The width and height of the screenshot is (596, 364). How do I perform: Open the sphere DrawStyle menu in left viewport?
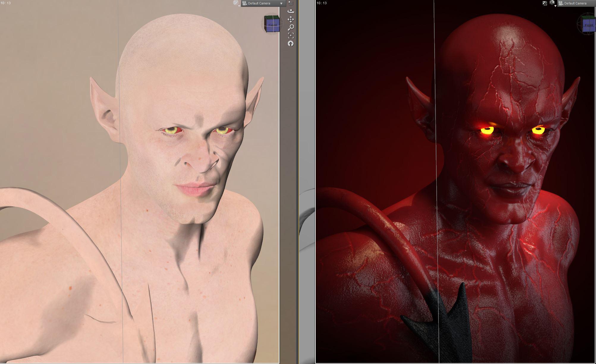[236, 3]
